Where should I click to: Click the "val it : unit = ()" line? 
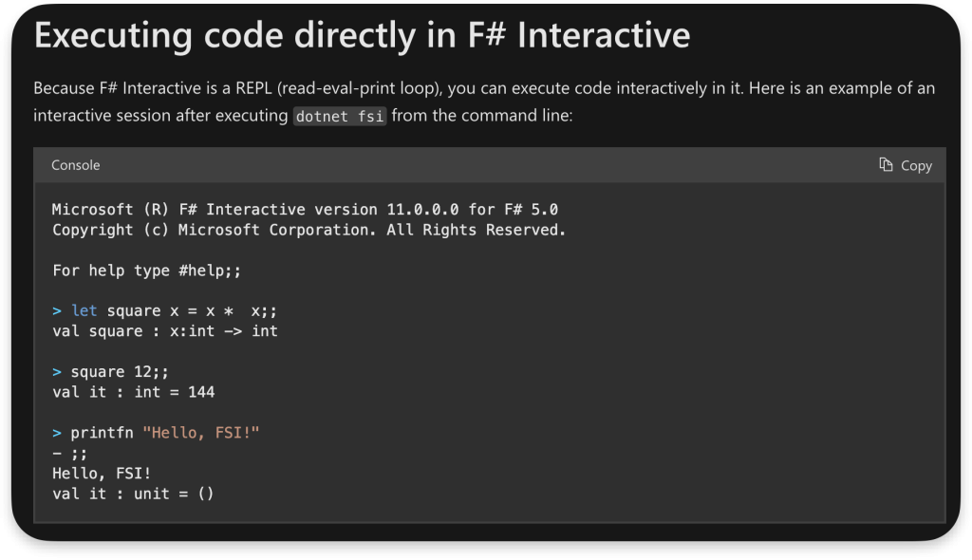point(133,494)
